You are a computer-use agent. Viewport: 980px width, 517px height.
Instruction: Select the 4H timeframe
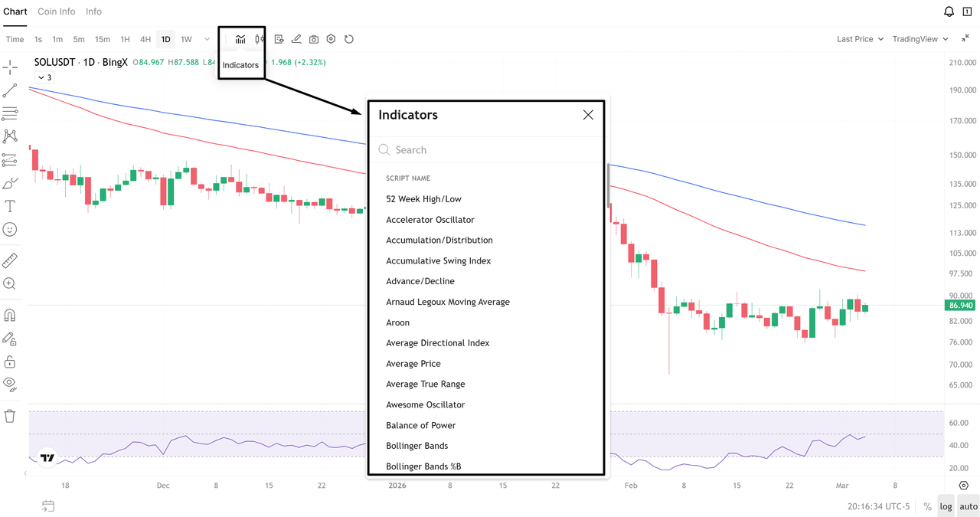145,39
